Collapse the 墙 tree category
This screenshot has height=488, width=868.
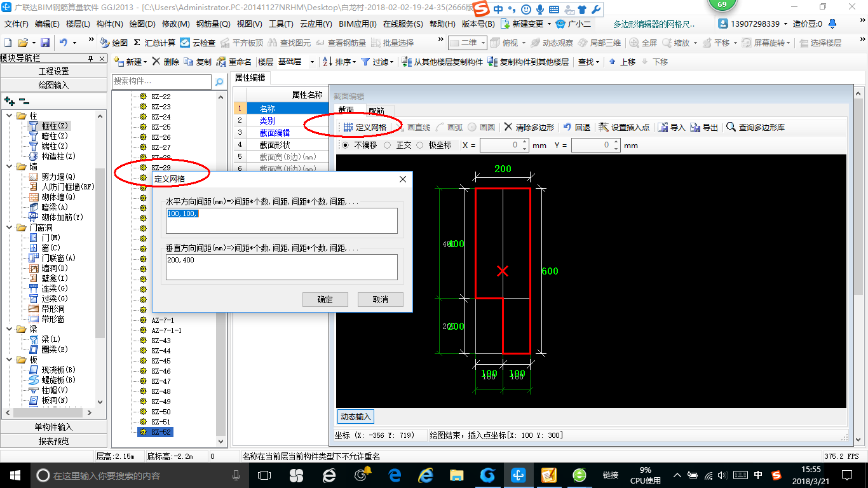9,166
